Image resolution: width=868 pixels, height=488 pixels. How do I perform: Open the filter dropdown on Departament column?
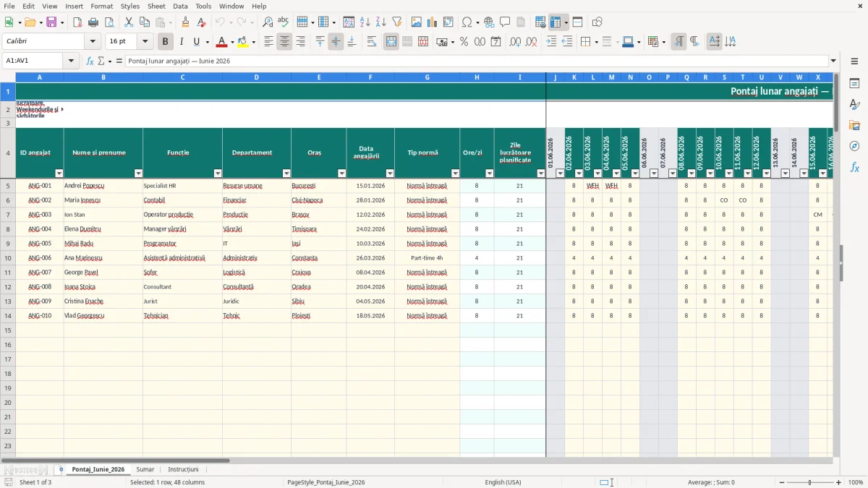point(286,174)
